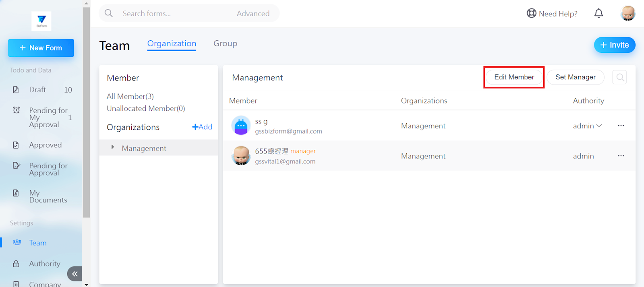The height and width of the screenshot is (287, 644).
Task: Add a new organization with +Add
Action: (x=202, y=127)
